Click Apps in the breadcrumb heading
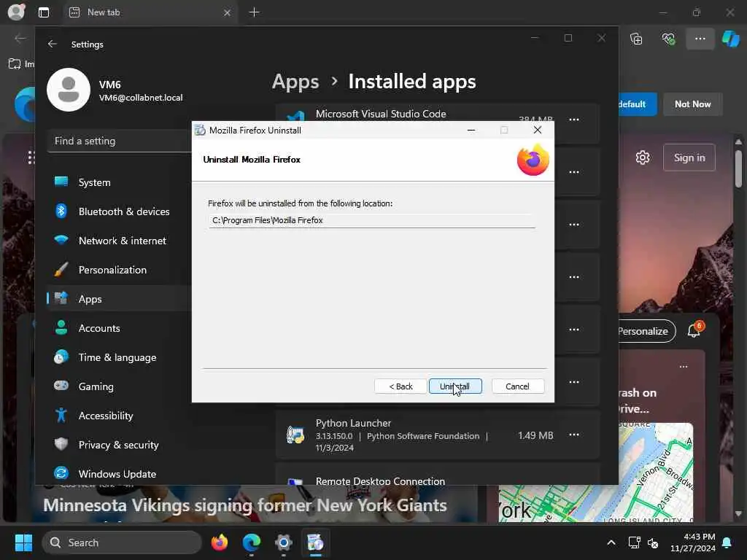Viewport: 747px width, 560px height. [295, 82]
